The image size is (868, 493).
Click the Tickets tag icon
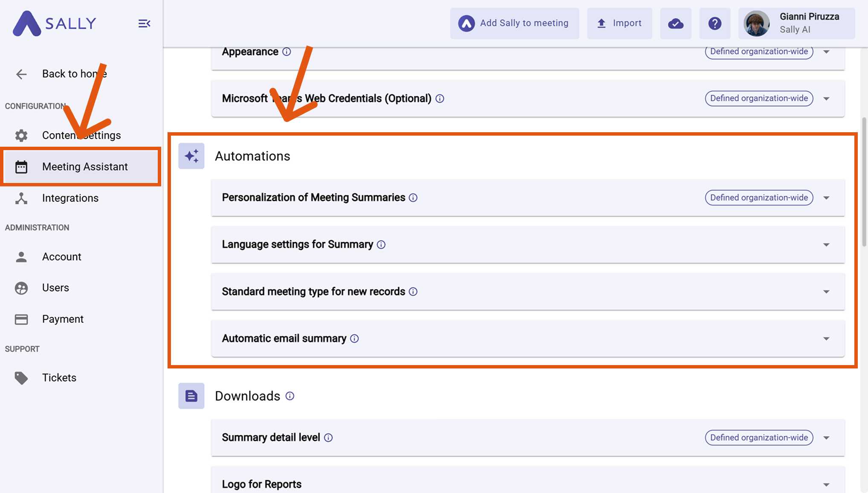tap(21, 377)
